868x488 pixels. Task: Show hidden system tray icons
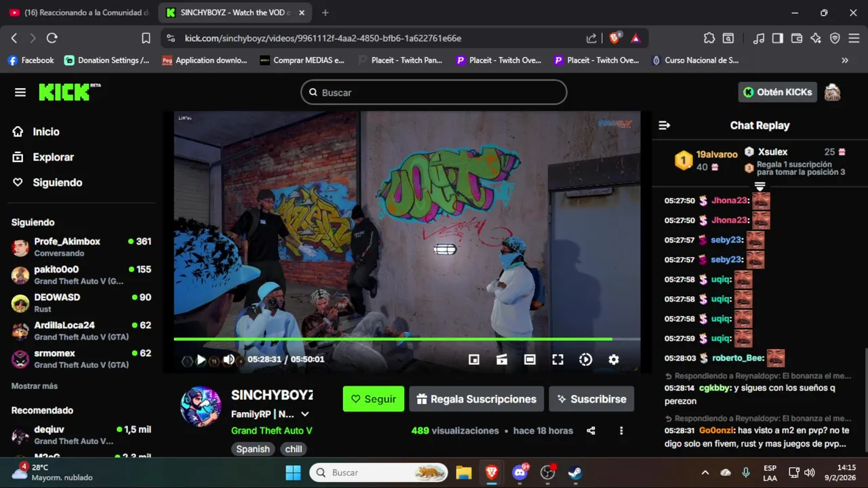(x=705, y=472)
